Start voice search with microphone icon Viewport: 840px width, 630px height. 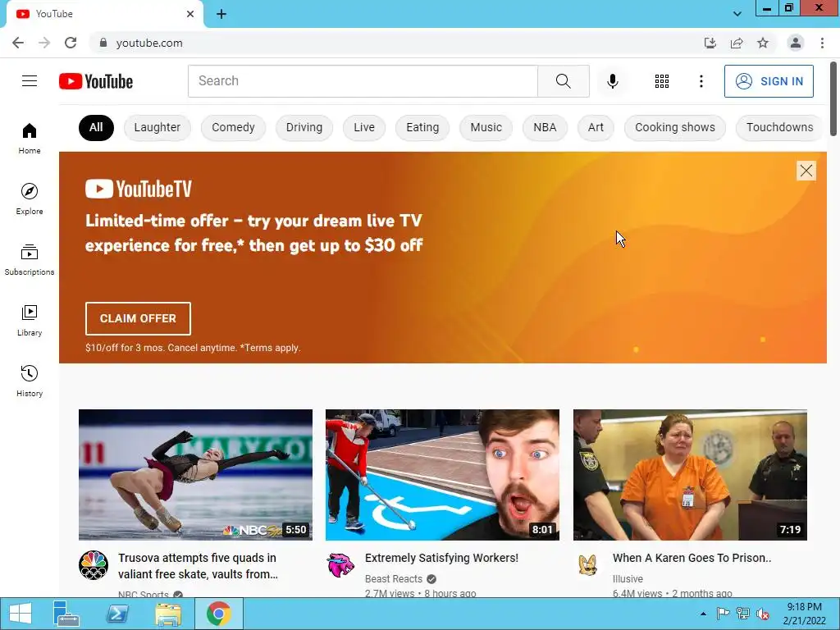click(612, 81)
